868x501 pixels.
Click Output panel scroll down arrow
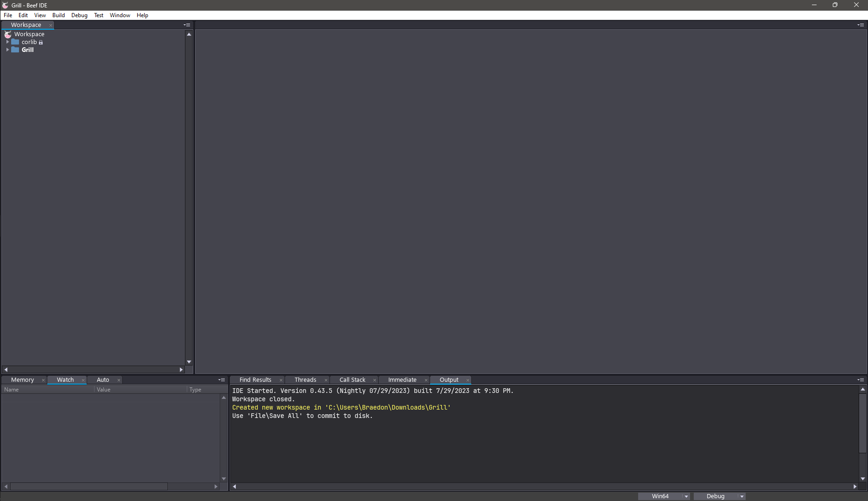click(x=863, y=479)
